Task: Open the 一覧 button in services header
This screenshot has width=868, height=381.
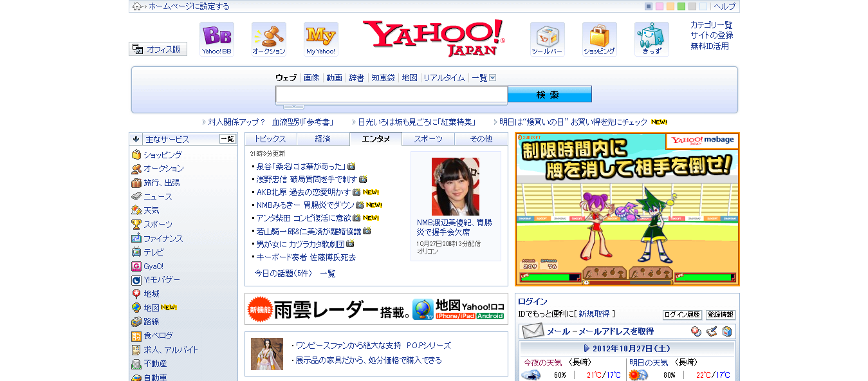Action: pyautogui.click(x=228, y=139)
